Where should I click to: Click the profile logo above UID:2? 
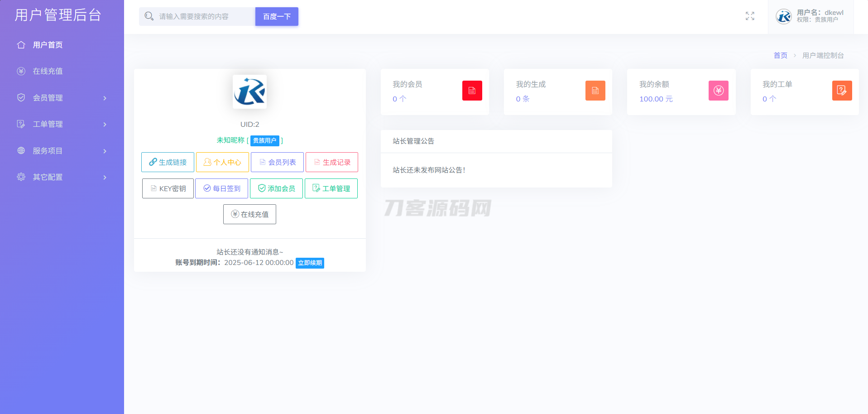[x=249, y=91]
